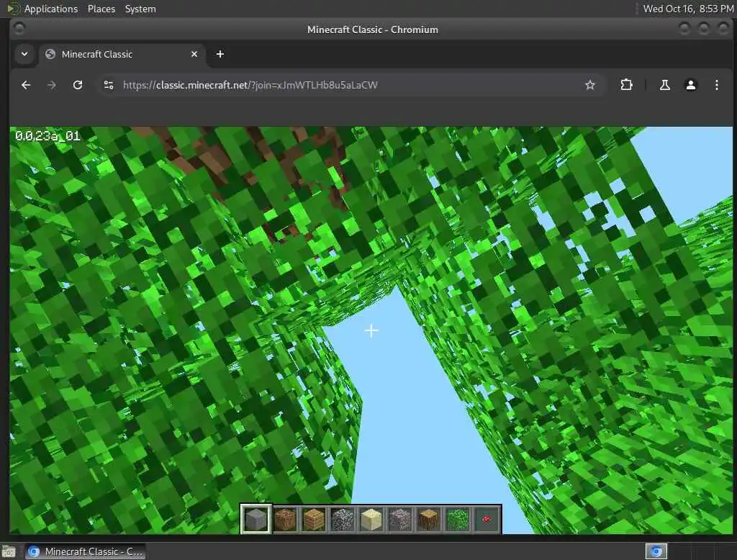Click the patch of sky under the crosshair
The height and width of the screenshot is (560, 737).
point(371,331)
